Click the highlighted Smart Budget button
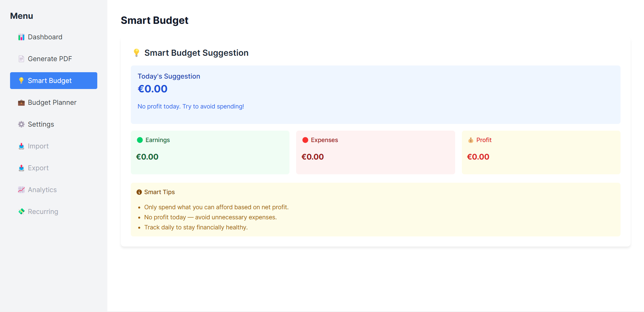644x312 pixels. coord(53,81)
